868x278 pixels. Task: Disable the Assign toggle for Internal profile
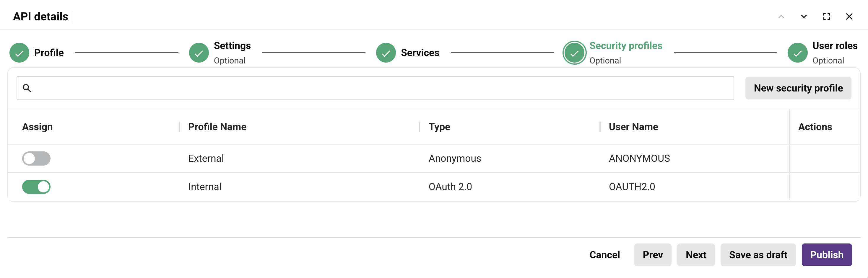click(x=36, y=187)
